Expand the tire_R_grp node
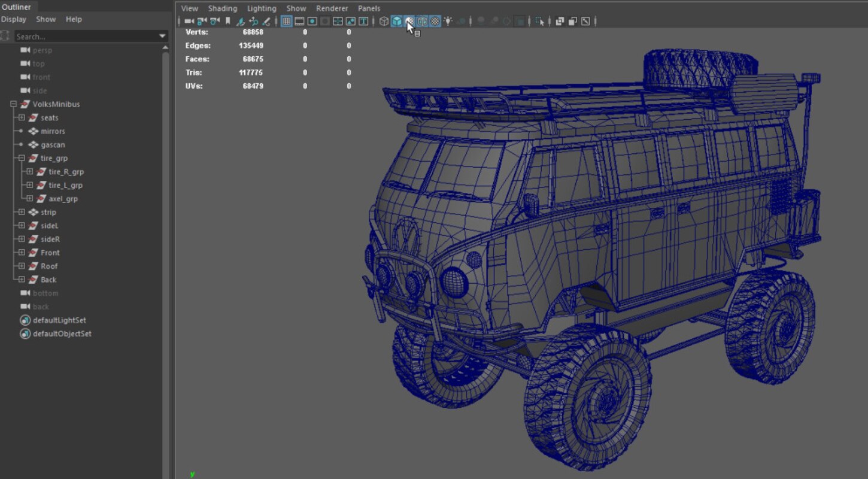The width and height of the screenshot is (868, 479). click(29, 171)
